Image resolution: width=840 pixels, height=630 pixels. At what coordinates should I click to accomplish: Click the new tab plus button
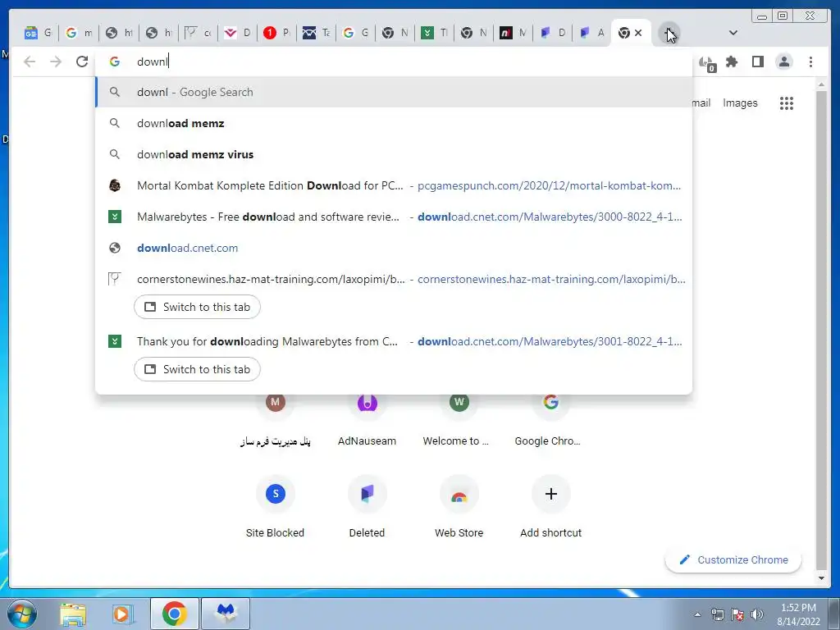(669, 33)
